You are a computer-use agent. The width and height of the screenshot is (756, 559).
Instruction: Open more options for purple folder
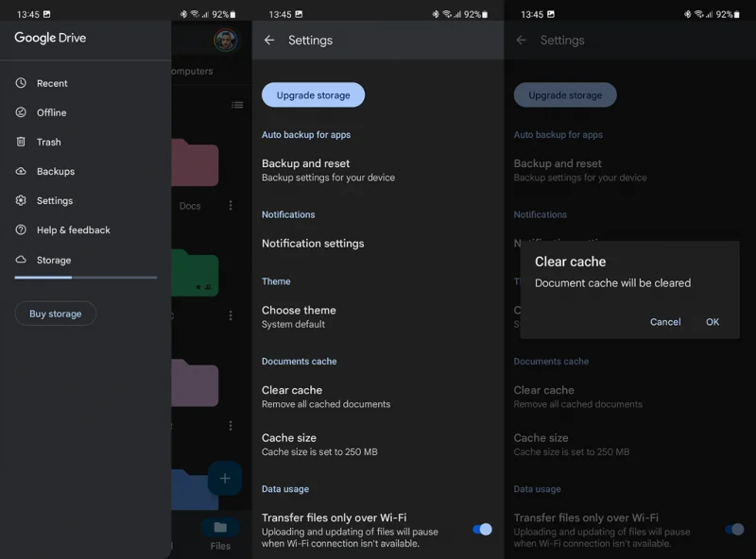231,426
